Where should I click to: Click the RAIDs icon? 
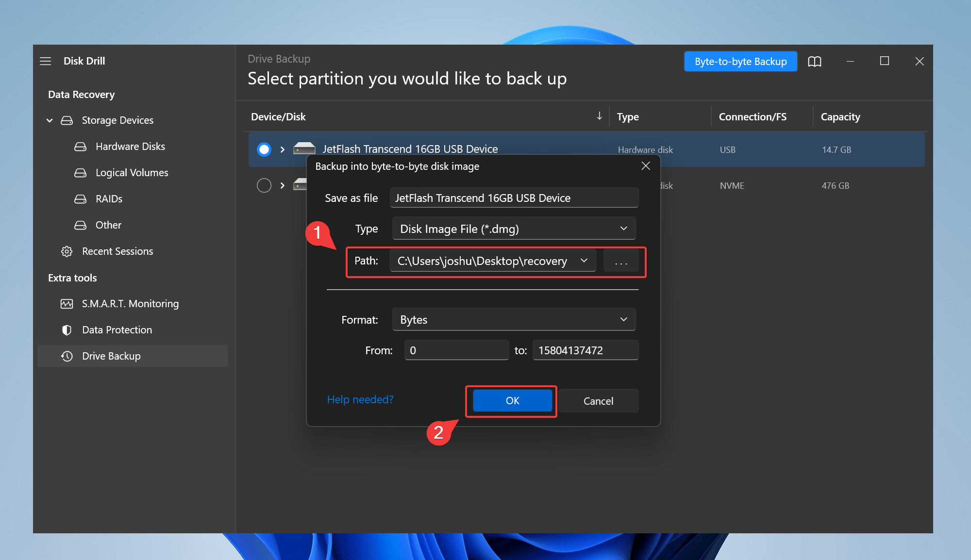[80, 198]
